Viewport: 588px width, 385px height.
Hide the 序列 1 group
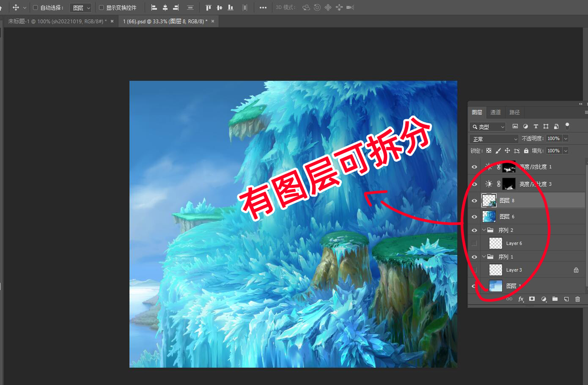click(x=474, y=257)
